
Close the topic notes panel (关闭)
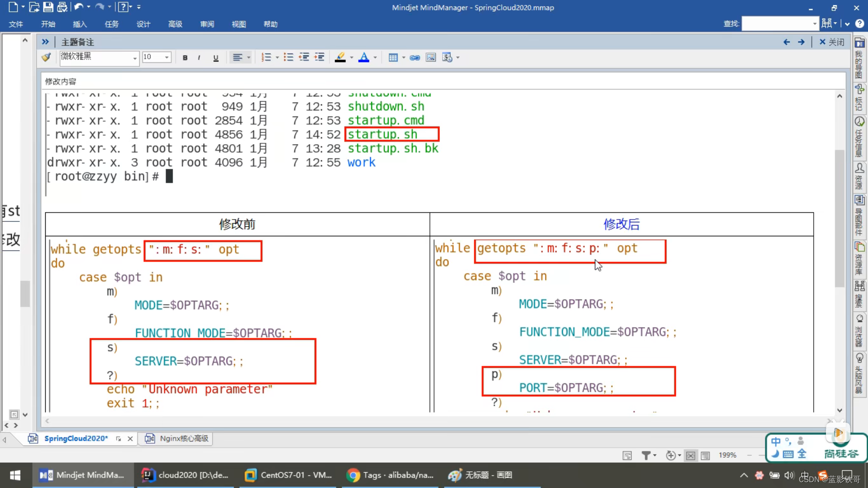[x=832, y=42]
